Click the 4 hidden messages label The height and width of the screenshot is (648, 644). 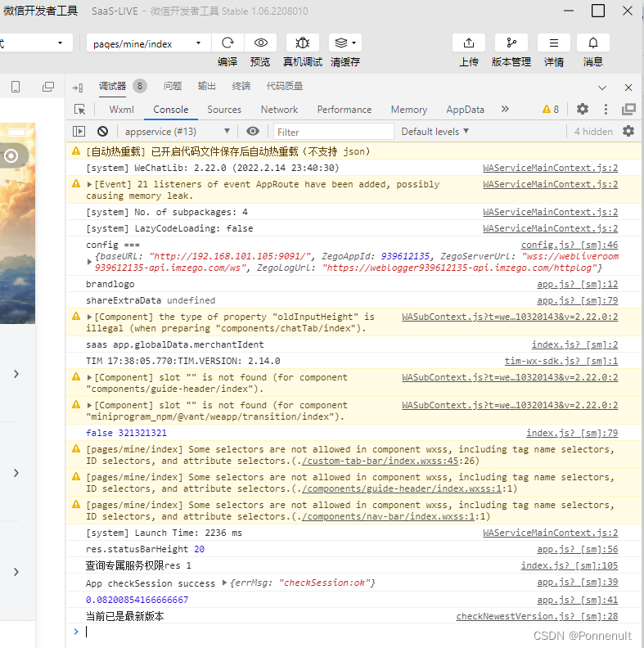(593, 132)
